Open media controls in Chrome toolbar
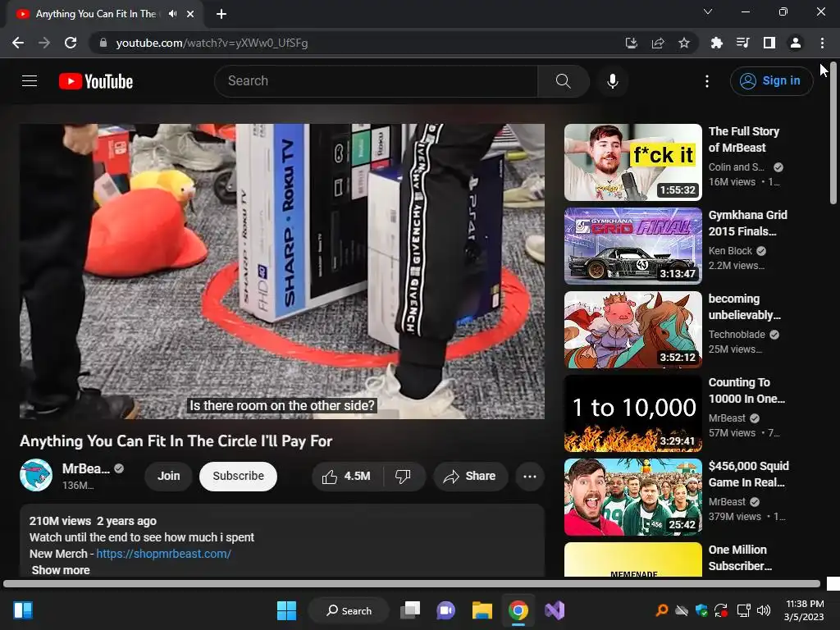Viewport: 840px width, 630px height. [x=742, y=43]
